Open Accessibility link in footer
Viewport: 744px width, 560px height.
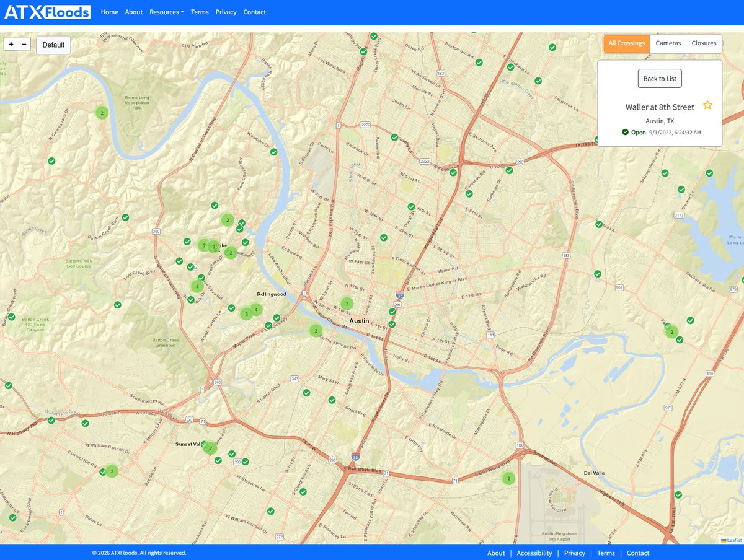534,553
